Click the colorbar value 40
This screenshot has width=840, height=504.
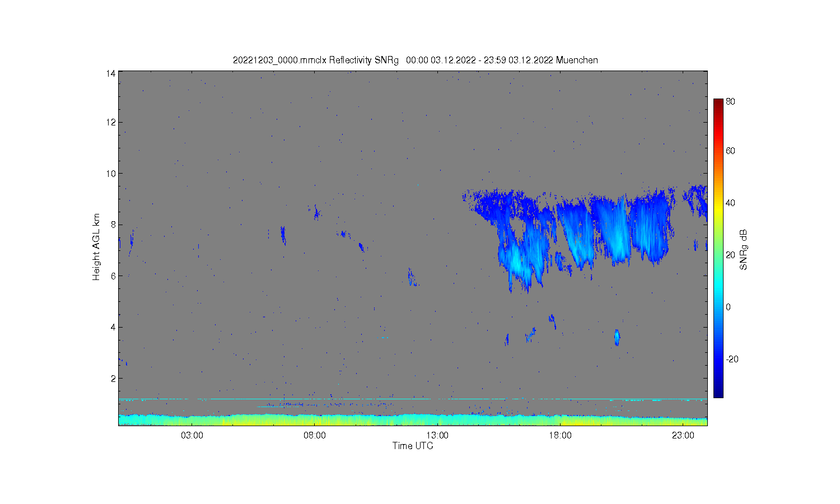(730, 203)
